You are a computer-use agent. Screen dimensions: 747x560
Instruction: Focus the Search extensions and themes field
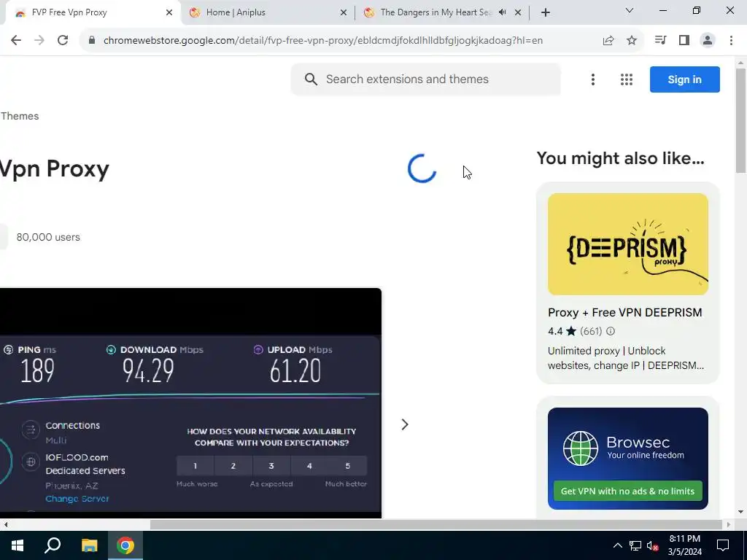pos(426,79)
